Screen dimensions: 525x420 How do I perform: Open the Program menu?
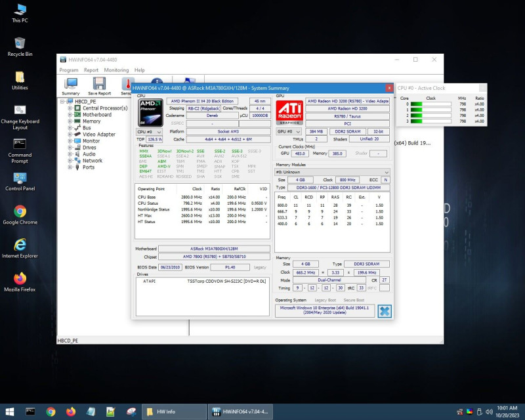point(69,70)
